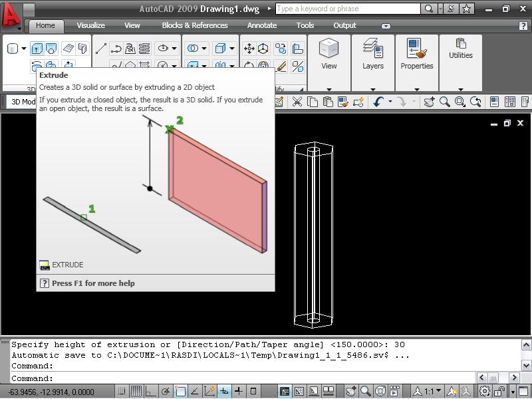Expand the Properties panel dropdown
Viewport: 532px width, 399px height.
pos(417,89)
